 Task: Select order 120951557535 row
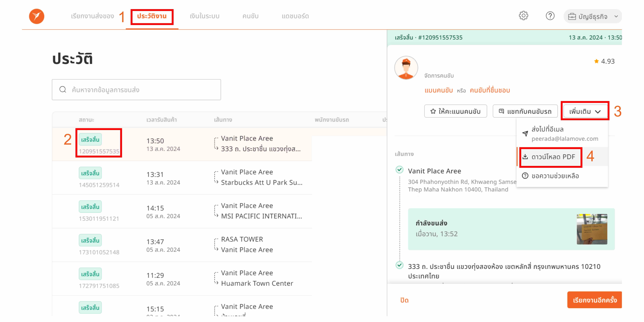tap(182, 144)
